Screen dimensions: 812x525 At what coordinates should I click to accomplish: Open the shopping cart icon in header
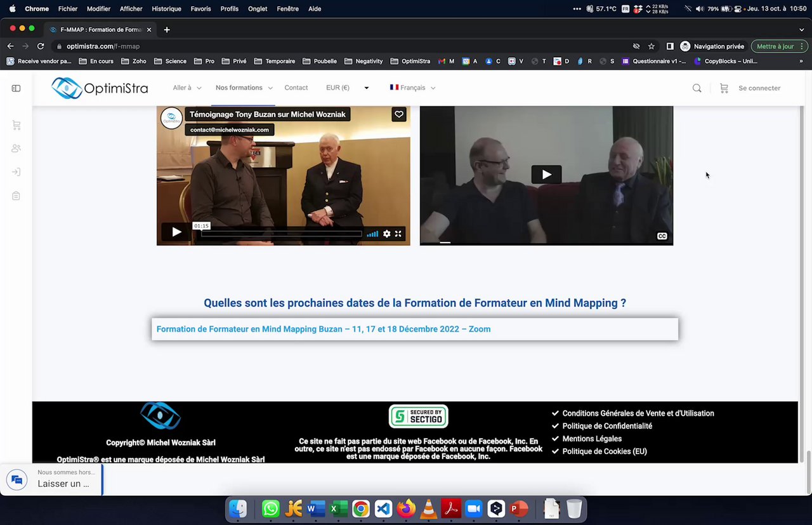(724, 88)
